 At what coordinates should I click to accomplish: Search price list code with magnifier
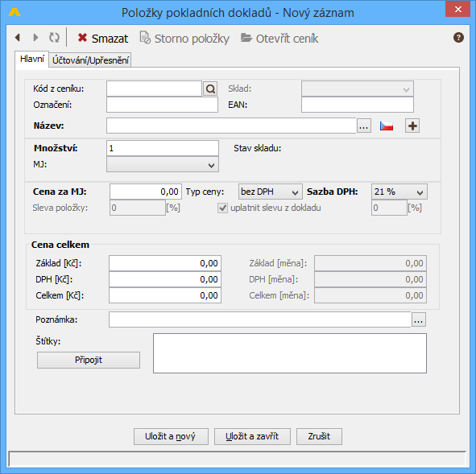click(210, 89)
